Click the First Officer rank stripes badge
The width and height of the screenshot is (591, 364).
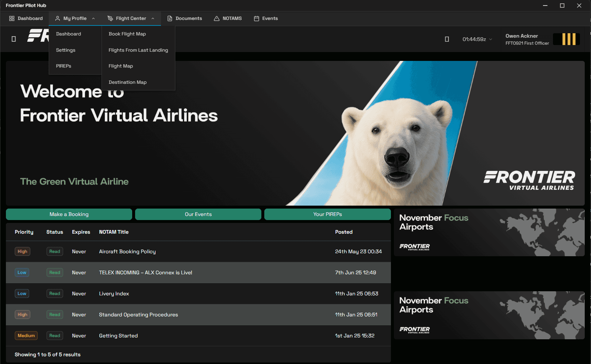coord(566,39)
